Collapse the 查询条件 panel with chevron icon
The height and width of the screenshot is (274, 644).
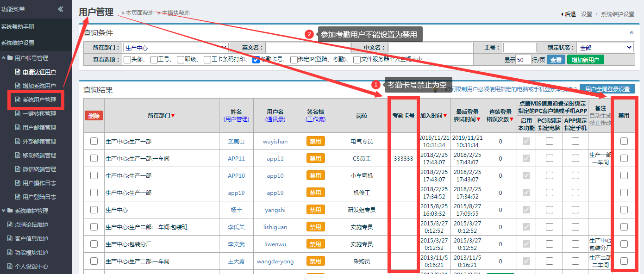(631, 33)
